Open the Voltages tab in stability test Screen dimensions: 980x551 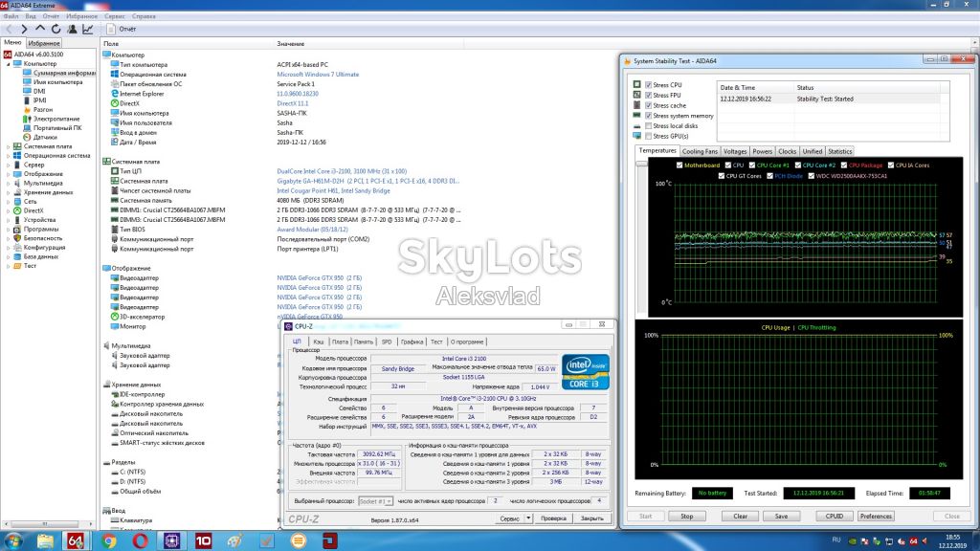pos(734,151)
